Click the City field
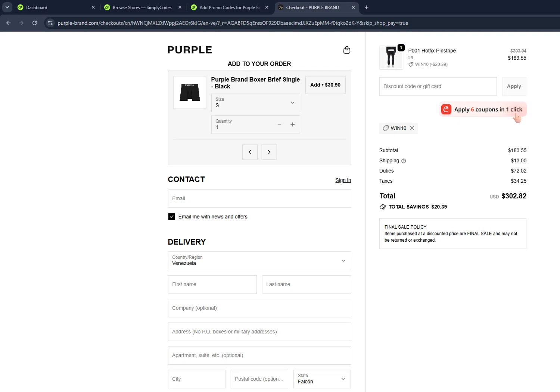 coord(196,379)
